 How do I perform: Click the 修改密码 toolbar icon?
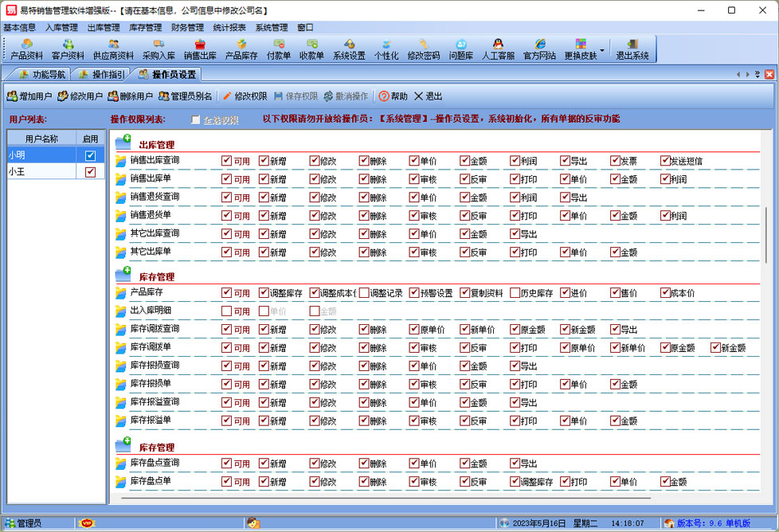pos(423,49)
